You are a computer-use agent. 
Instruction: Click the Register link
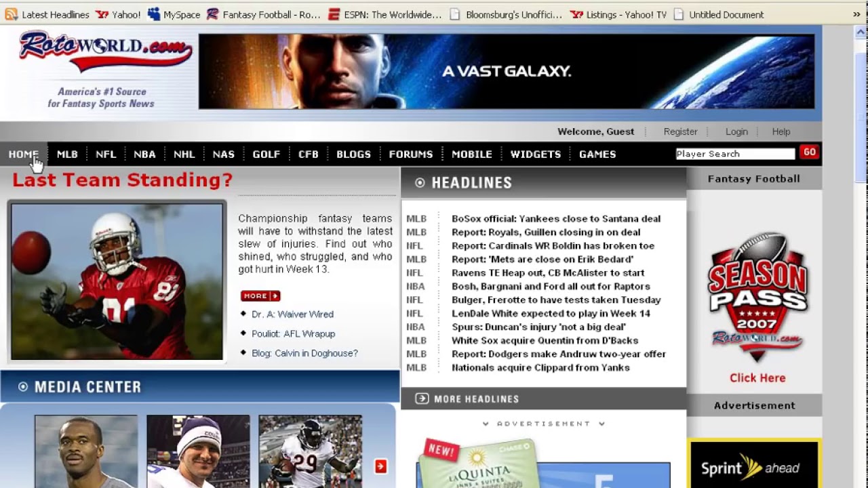pos(680,131)
